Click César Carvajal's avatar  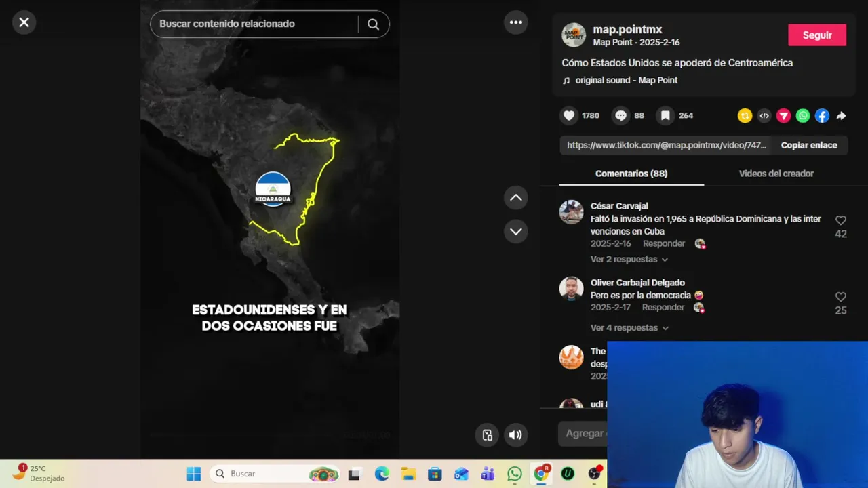(x=571, y=212)
